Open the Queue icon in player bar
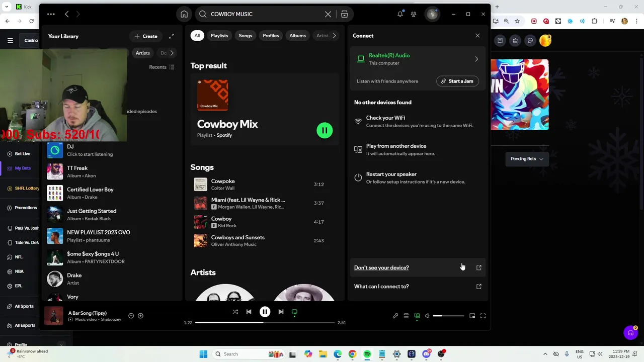The width and height of the screenshot is (644, 362). point(406,316)
